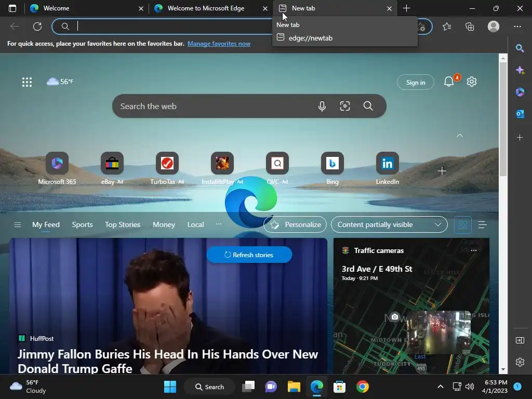Switch to the Welcome tab
The image size is (532, 399).
[86, 8]
